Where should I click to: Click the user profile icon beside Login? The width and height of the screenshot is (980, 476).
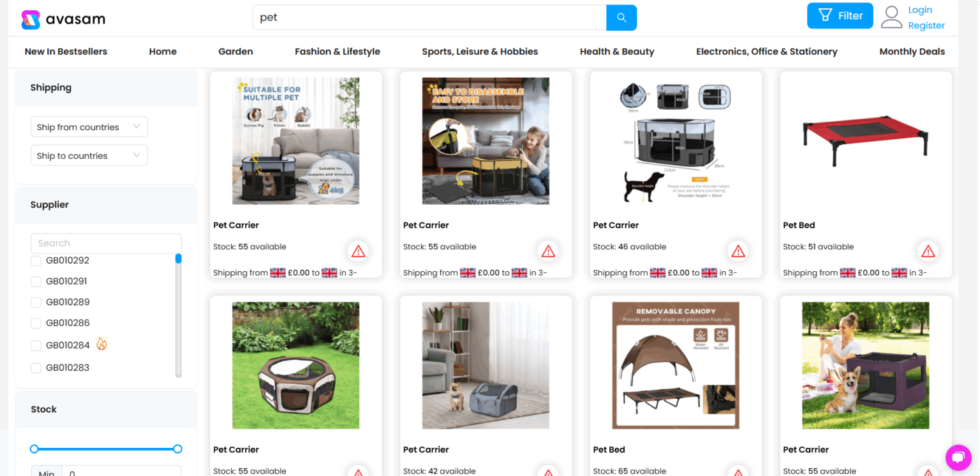point(891,17)
